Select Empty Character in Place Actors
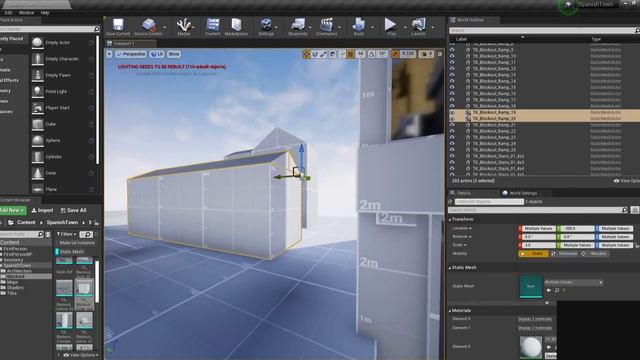 [63, 59]
